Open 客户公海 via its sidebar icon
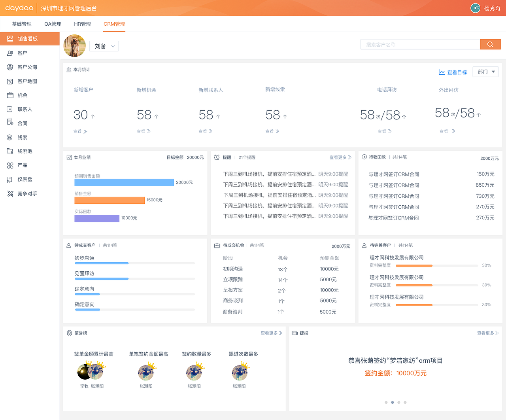This screenshot has width=506, height=420. click(x=10, y=67)
